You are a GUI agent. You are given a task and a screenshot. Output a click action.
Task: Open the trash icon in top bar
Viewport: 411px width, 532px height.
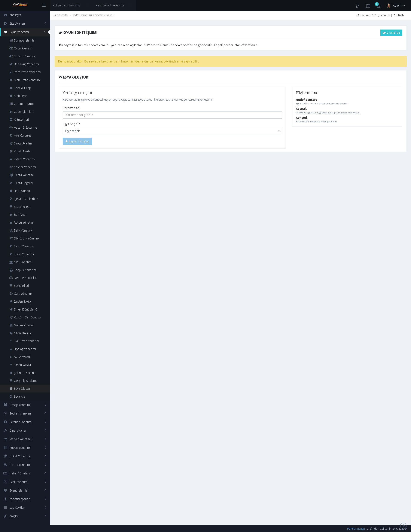point(357,6)
